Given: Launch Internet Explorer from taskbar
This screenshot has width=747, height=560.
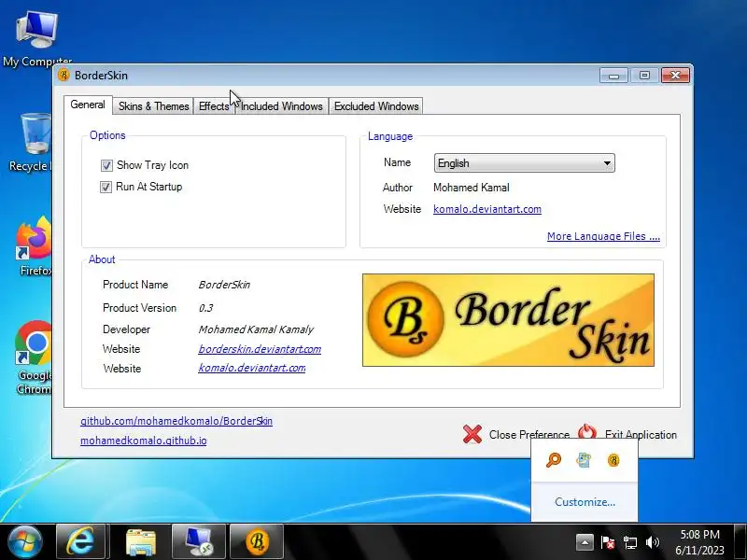Looking at the screenshot, I should (80, 542).
